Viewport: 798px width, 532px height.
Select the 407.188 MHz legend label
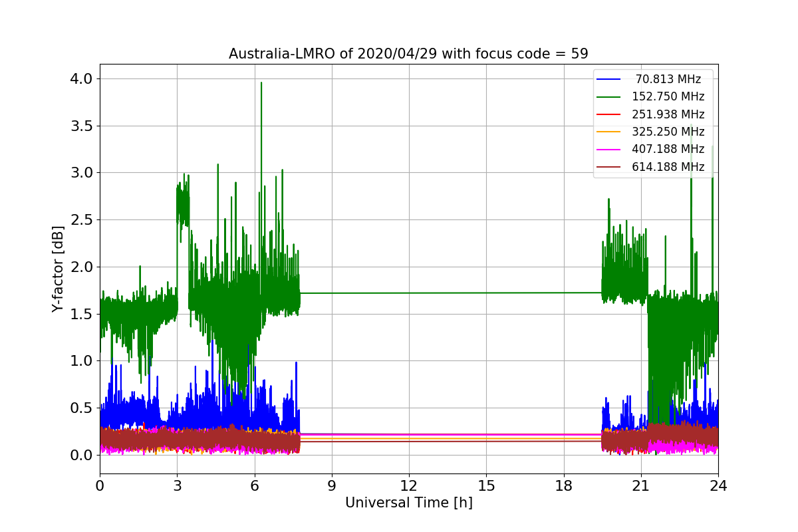click(x=668, y=149)
